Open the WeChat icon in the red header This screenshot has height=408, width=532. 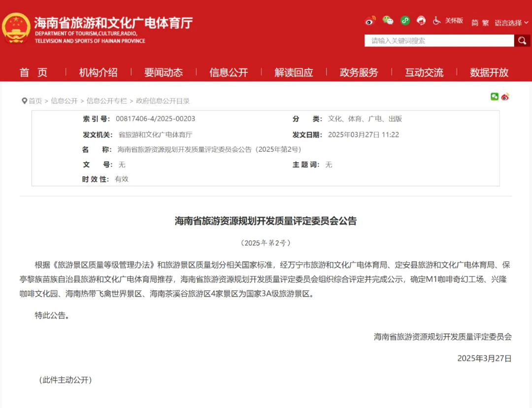pyautogui.click(x=388, y=21)
